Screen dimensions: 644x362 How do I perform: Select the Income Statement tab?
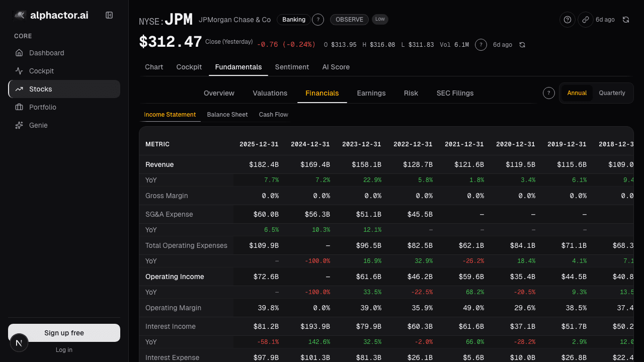point(170,115)
